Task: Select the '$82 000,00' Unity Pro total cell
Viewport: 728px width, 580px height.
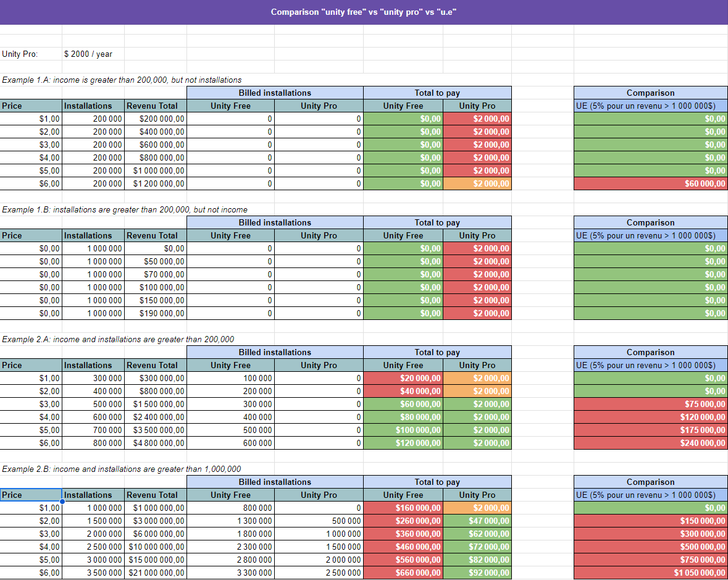Action: [477, 560]
